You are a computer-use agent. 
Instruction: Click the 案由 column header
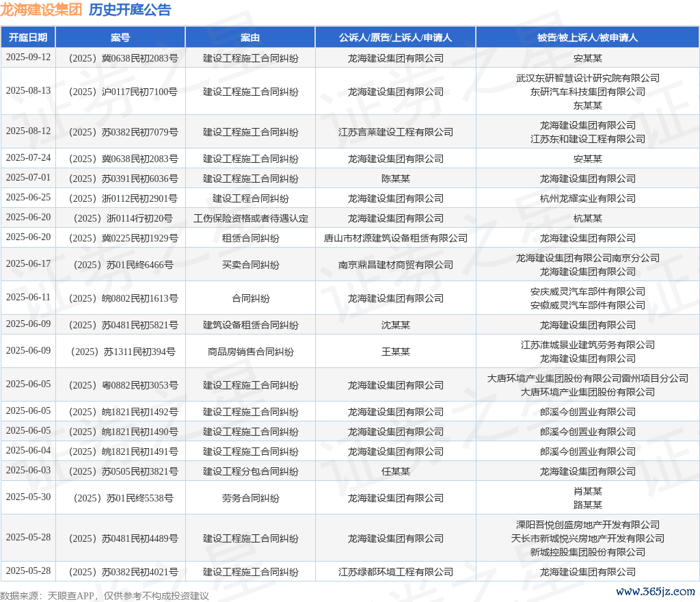click(x=250, y=38)
